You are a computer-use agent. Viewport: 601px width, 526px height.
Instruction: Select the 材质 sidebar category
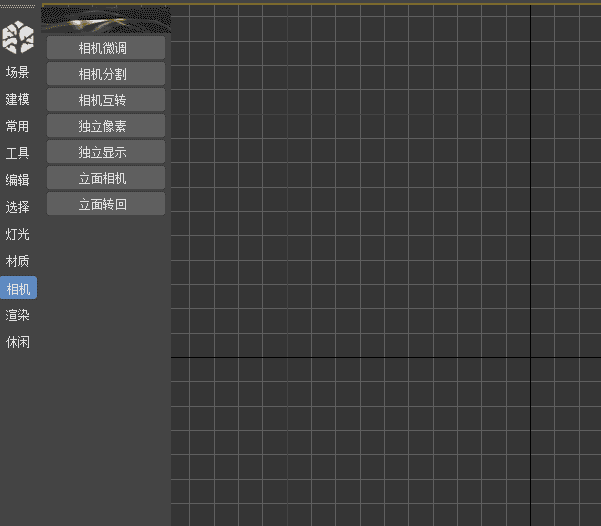18,261
